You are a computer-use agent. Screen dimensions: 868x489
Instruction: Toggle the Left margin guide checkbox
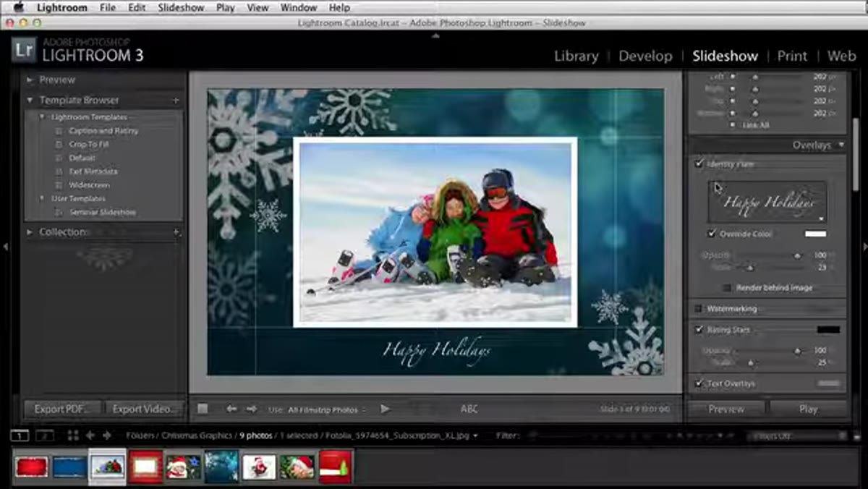pyautogui.click(x=733, y=77)
